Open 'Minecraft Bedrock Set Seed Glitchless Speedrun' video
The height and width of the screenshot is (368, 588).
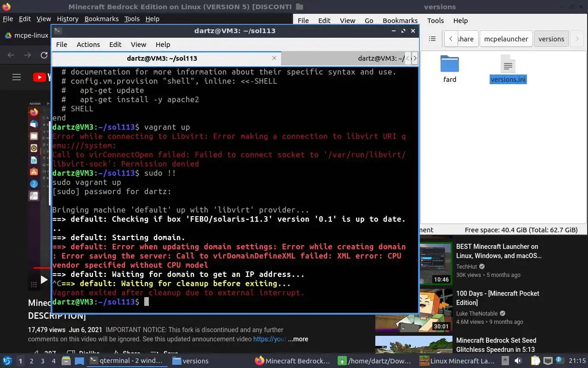pyautogui.click(x=496, y=345)
